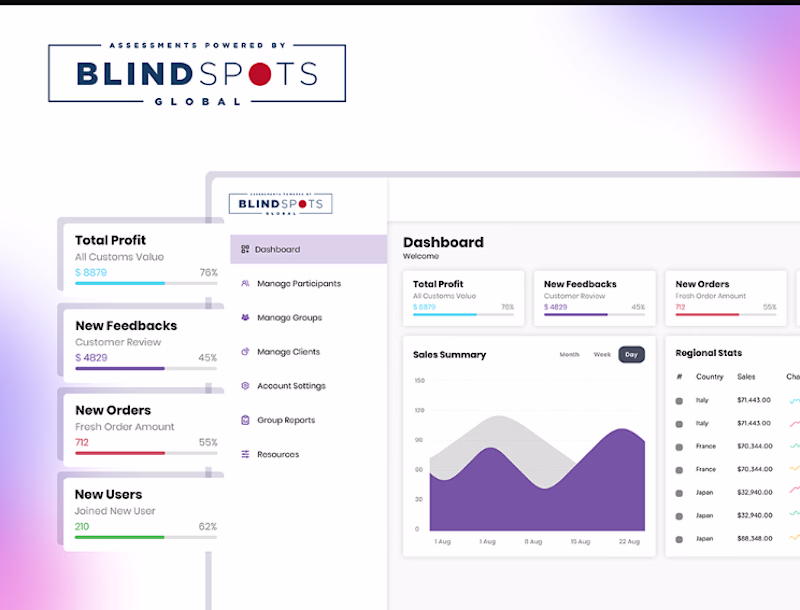Click the Sales Summary title
800x610 pixels.
pos(449,354)
